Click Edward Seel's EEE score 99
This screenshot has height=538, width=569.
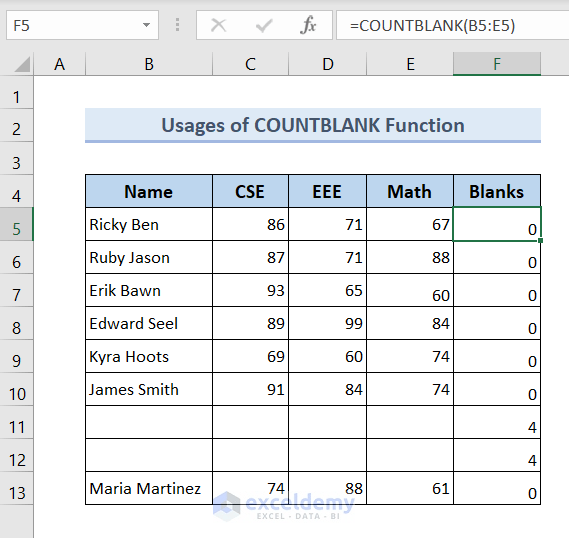tap(327, 323)
